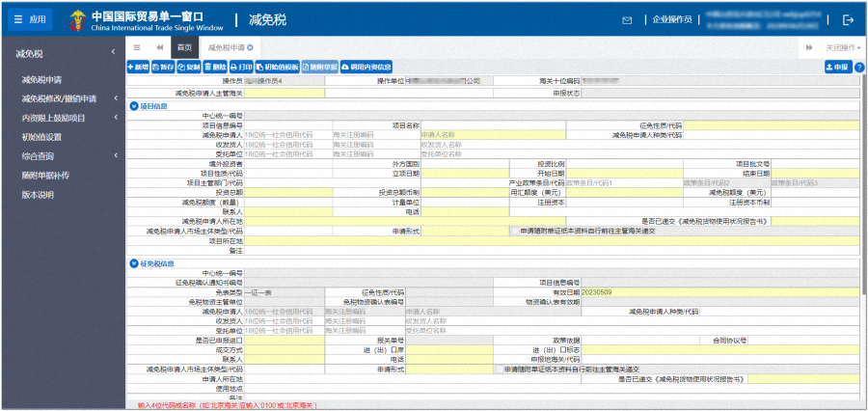Open the help question-mark icon
Viewport: 868px width, 411px height.
click(x=859, y=67)
